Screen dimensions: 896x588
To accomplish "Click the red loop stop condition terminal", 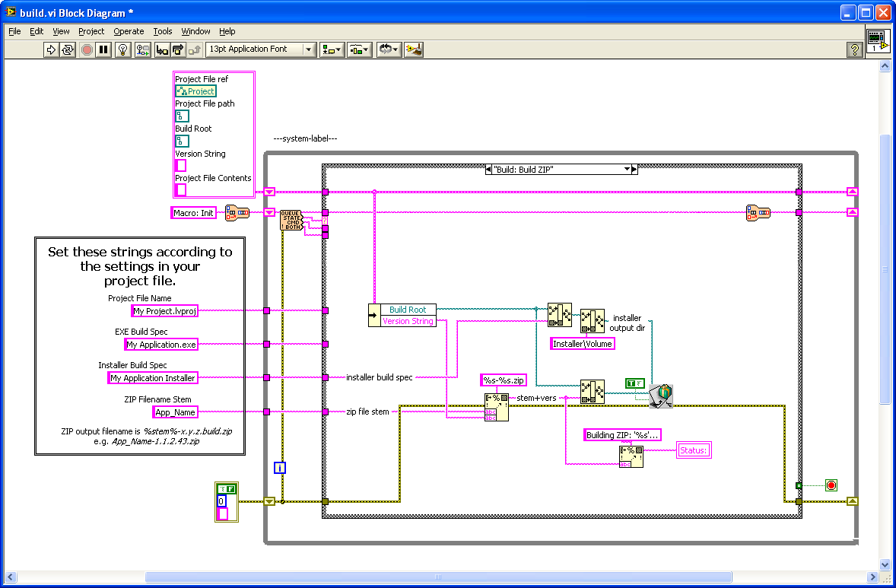I will [831, 485].
